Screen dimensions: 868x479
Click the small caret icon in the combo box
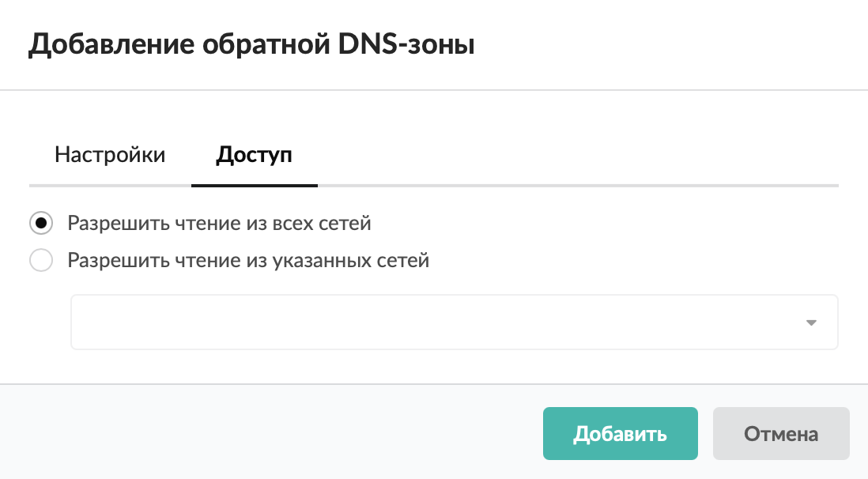point(810,322)
